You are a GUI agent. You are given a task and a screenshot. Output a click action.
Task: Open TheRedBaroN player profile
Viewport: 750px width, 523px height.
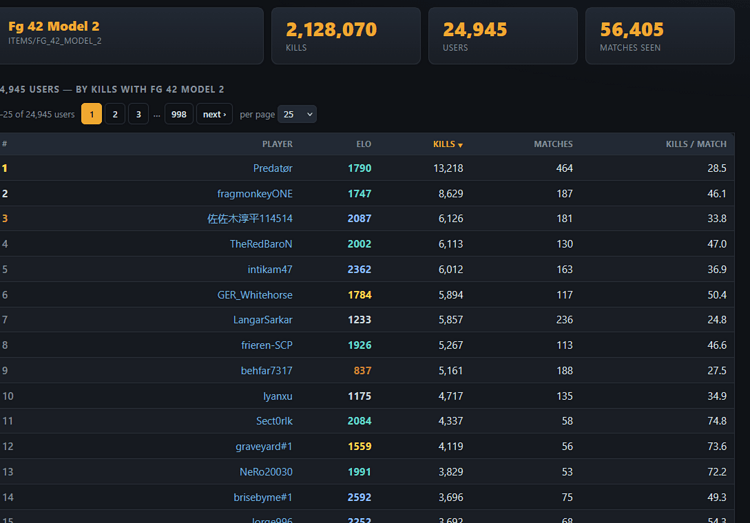(x=261, y=244)
